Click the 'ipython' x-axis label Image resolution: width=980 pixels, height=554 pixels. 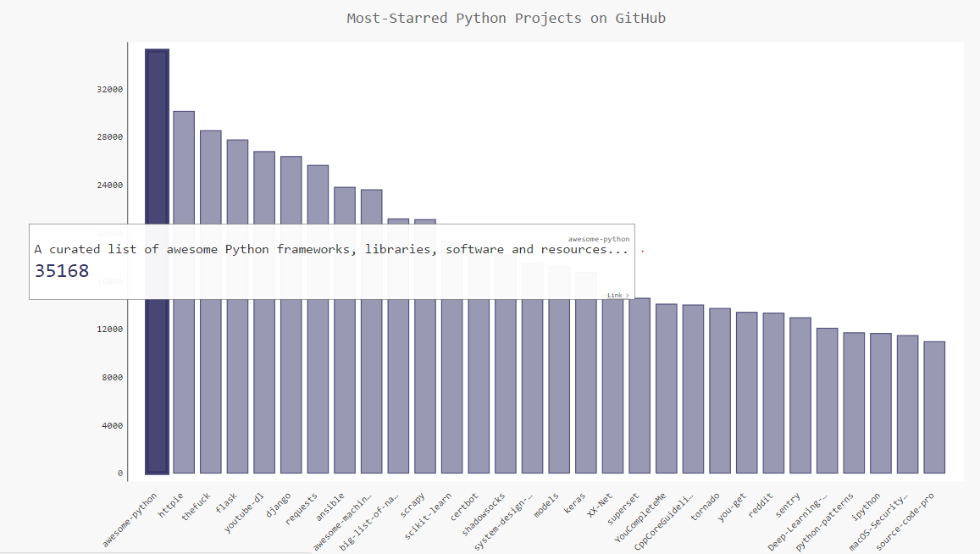[866, 507]
